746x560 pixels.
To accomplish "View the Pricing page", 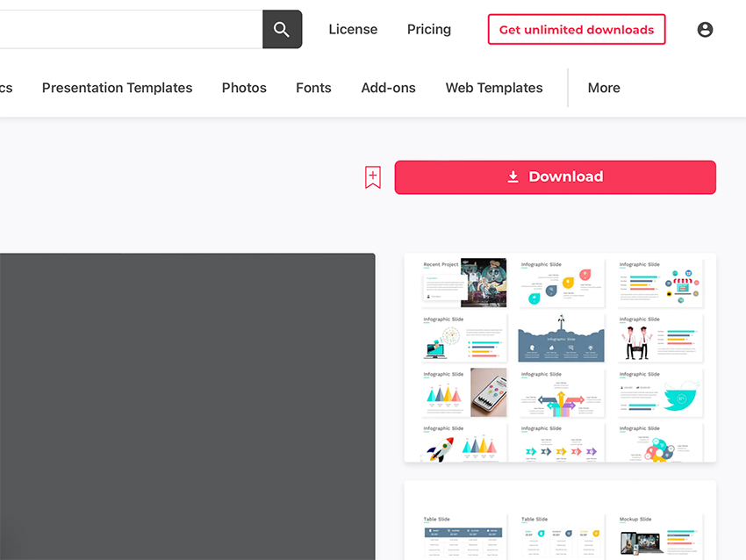I will tap(428, 29).
